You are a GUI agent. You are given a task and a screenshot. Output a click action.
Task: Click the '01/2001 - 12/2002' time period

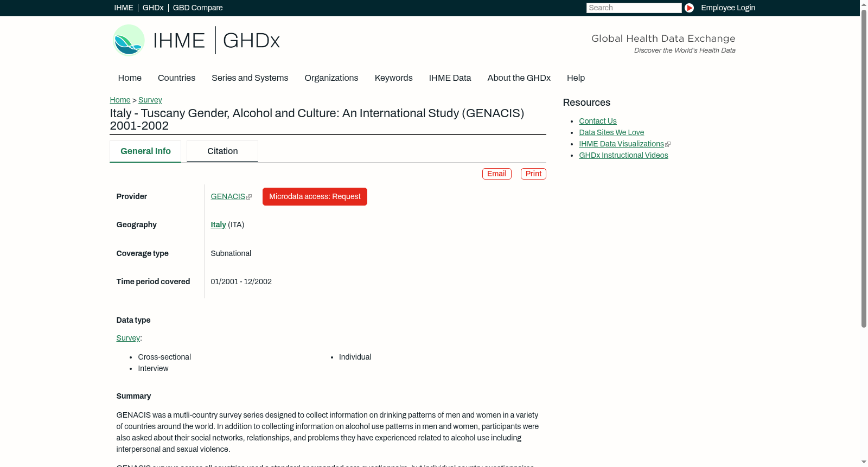coord(241,282)
